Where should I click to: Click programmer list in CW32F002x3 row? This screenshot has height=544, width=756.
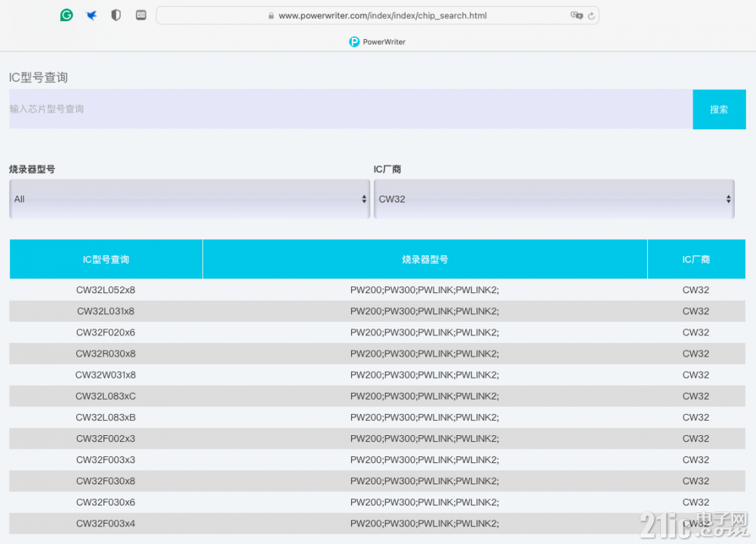(424, 438)
